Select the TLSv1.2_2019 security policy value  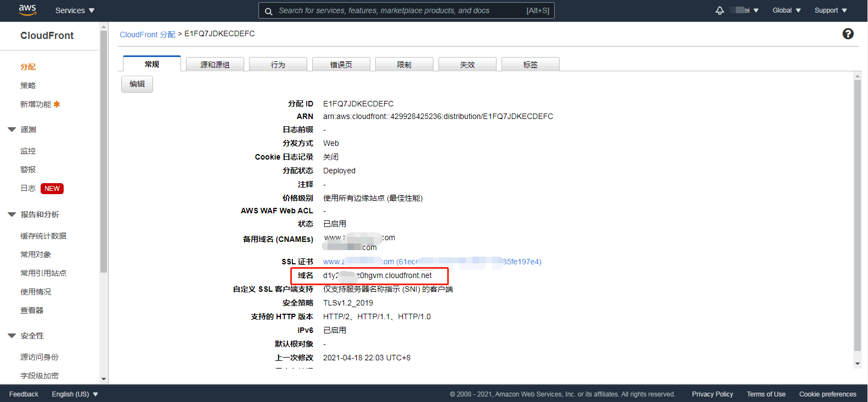(x=348, y=303)
